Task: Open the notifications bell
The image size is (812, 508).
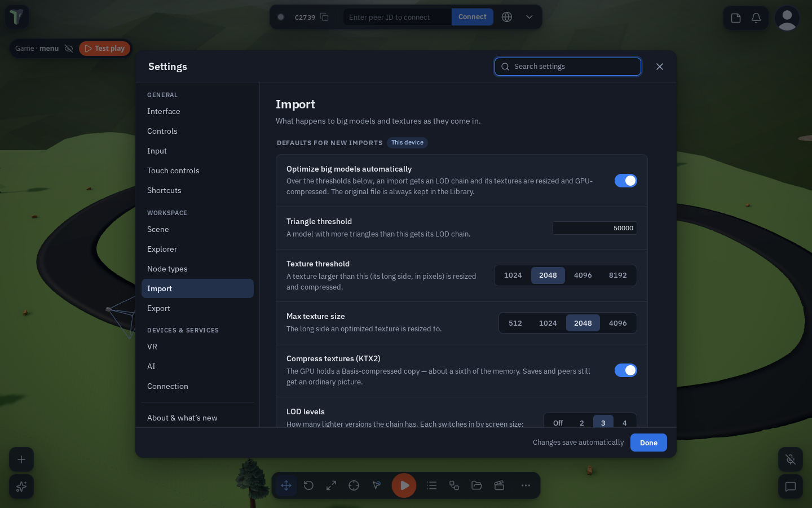Action: pyautogui.click(x=756, y=18)
